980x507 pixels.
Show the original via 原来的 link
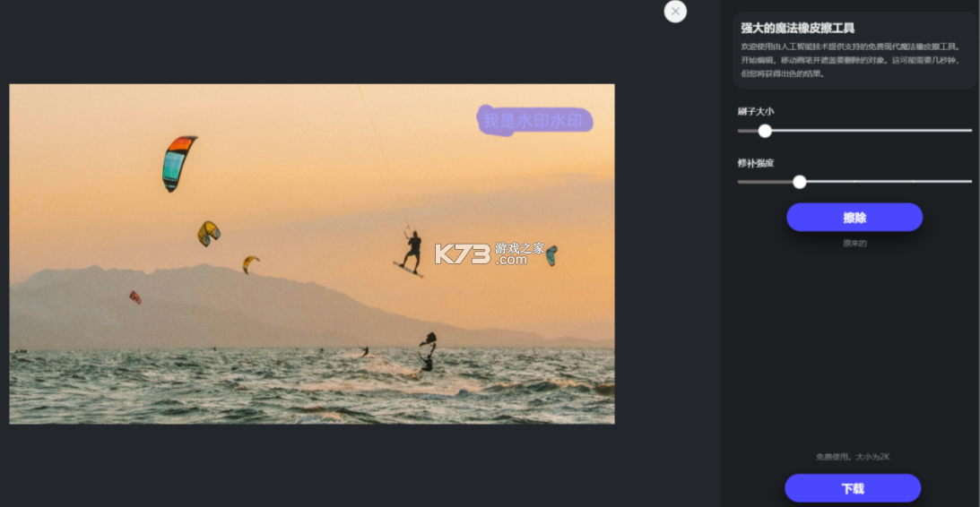click(x=854, y=244)
